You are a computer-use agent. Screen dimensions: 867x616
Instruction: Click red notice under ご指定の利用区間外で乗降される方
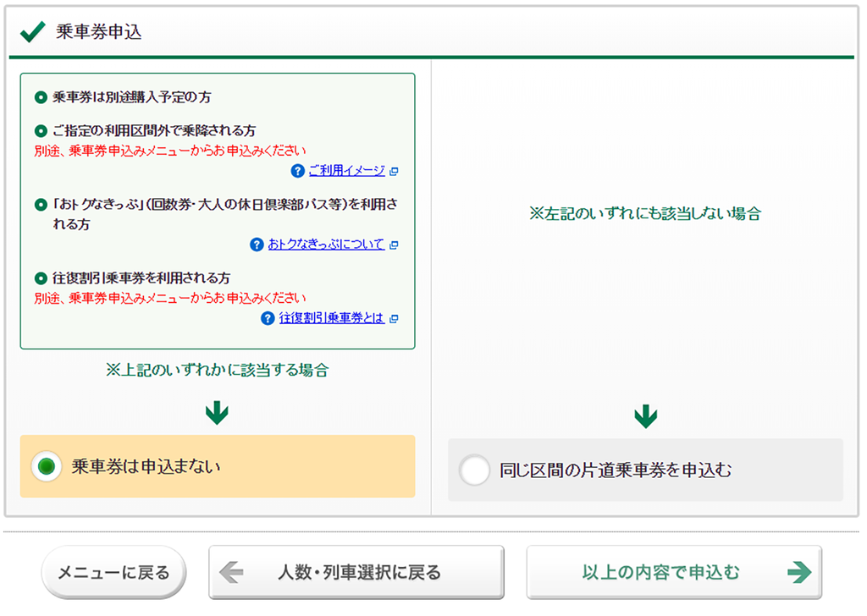pos(170,151)
